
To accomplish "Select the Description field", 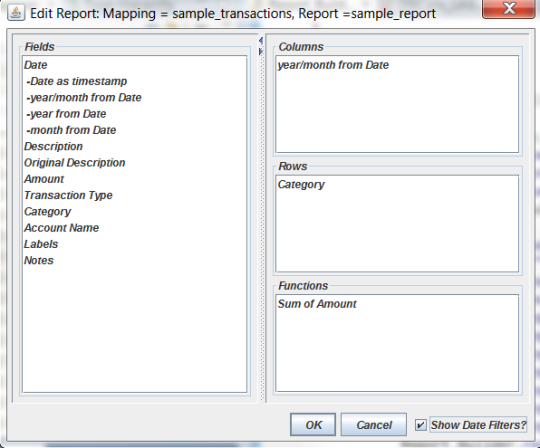I will coord(135,146).
